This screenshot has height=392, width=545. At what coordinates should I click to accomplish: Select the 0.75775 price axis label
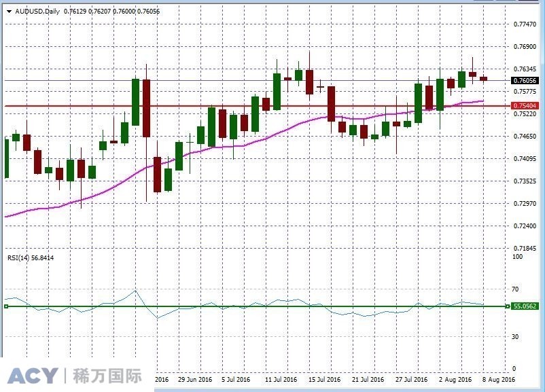click(x=525, y=92)
